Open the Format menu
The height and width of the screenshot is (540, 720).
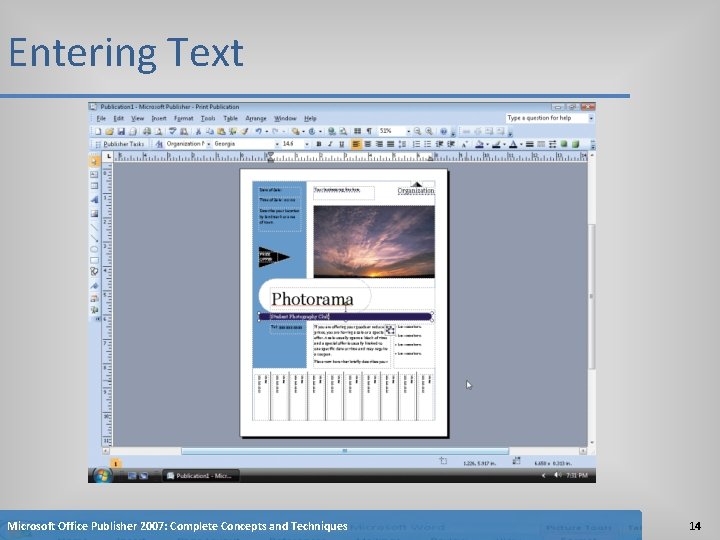[184, 118]
